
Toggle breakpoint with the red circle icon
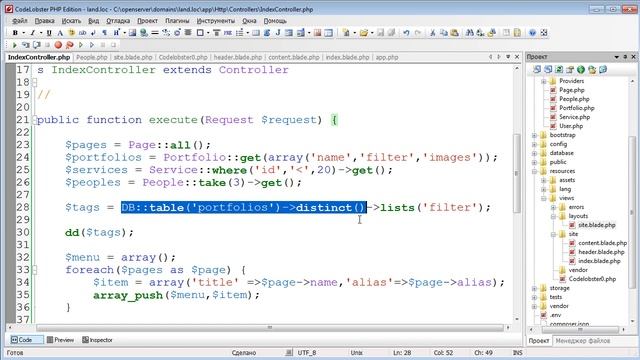pos(58,45)
